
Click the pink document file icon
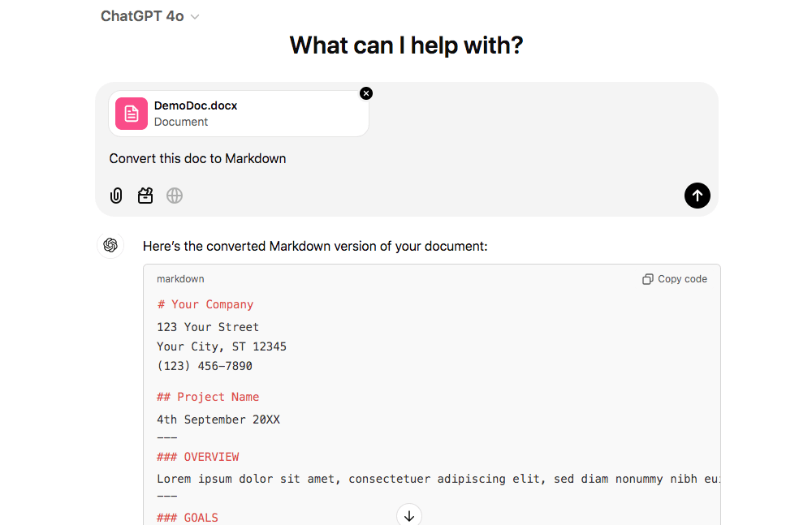click(132, 114)
